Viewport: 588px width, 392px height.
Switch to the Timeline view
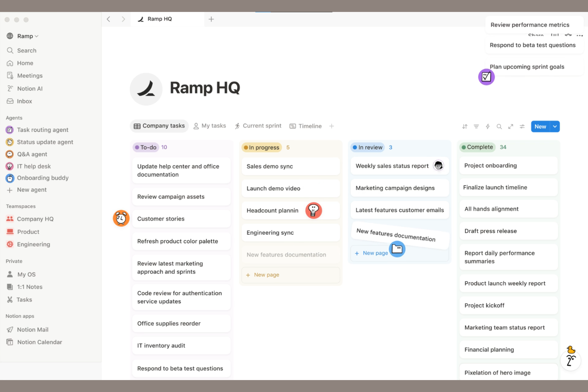point(306,126)
